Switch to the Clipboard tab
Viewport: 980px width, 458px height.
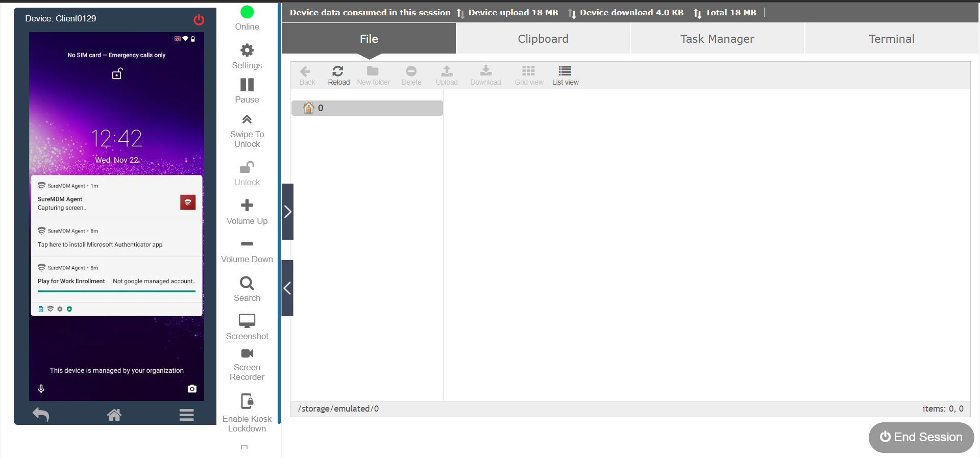tap(543, 39)
